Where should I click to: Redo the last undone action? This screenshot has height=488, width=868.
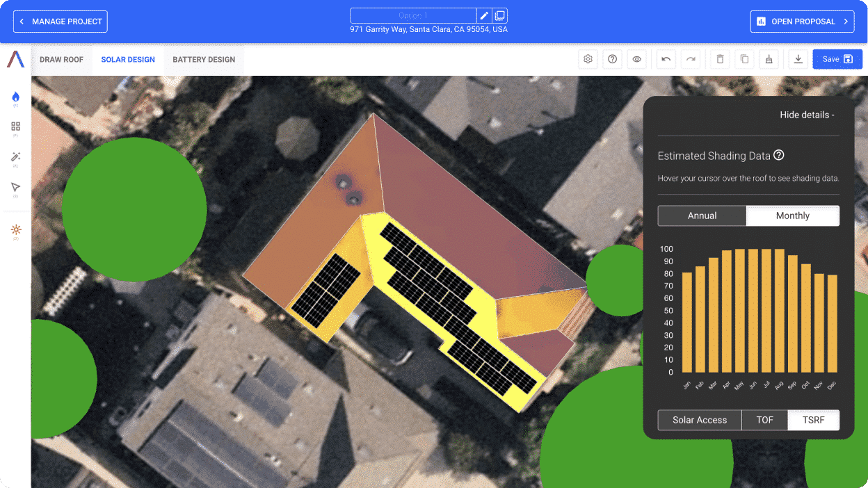point(691,59)
